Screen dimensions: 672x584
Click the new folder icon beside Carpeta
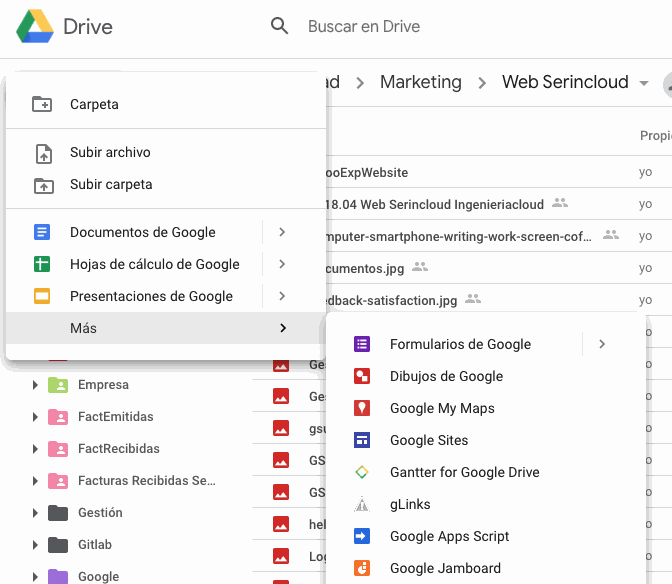point(42,104)
